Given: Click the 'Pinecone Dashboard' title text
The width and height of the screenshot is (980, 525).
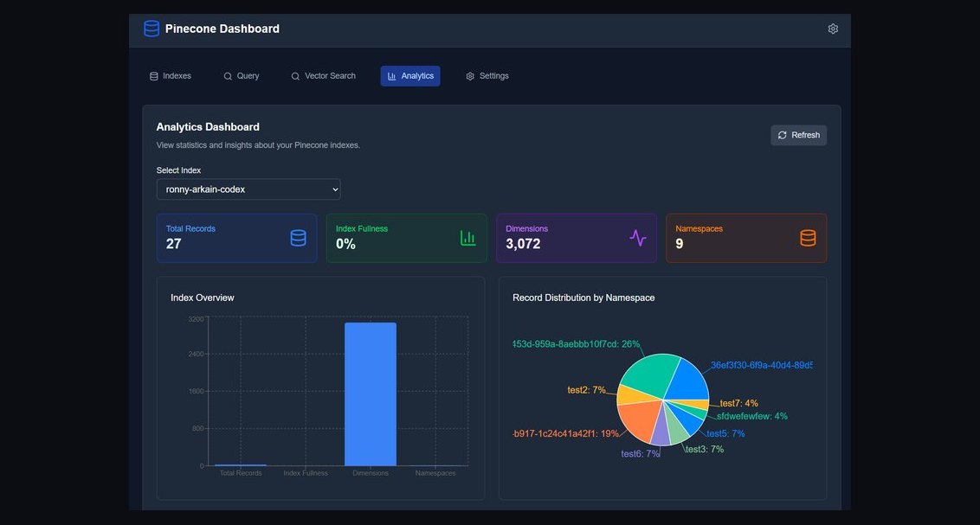Looking at the screenshot, I should pos(222,29).
